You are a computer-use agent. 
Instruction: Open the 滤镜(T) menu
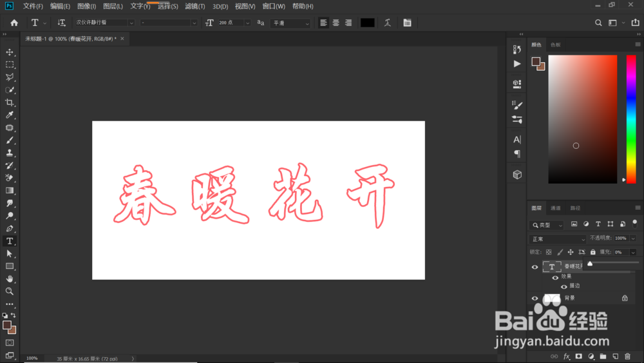pyautogui.click(x=195, y=6)
